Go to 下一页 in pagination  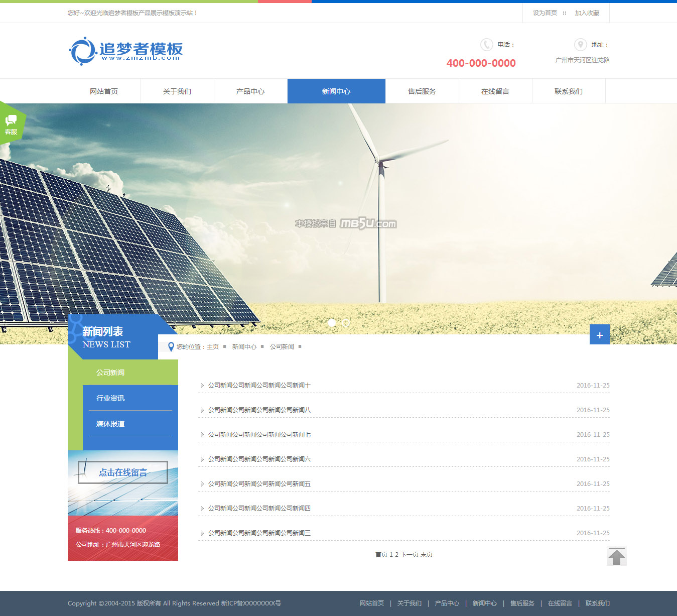point(409,554)
